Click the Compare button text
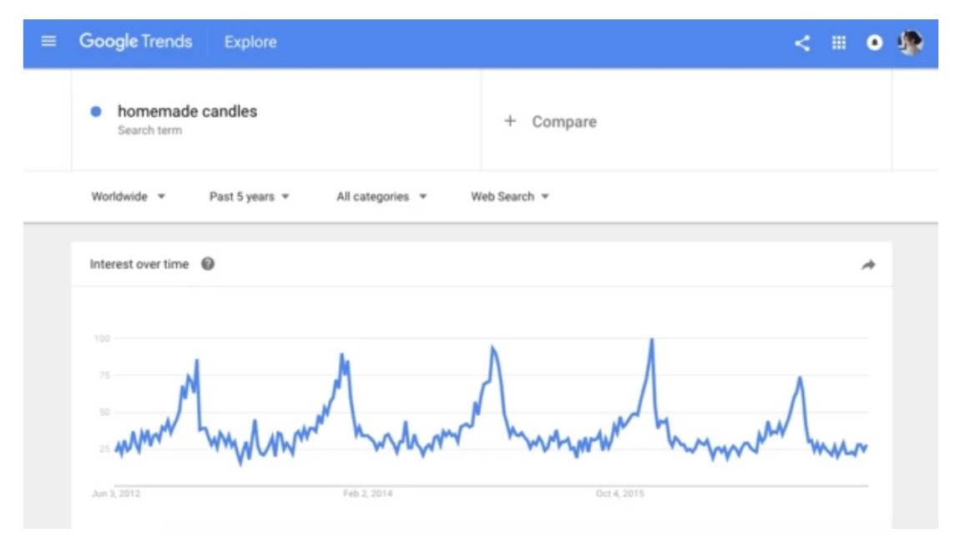 (x=564, y=122)
